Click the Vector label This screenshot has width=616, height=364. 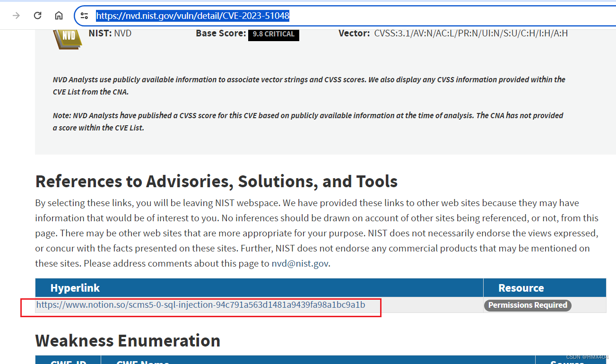point(354,34)
